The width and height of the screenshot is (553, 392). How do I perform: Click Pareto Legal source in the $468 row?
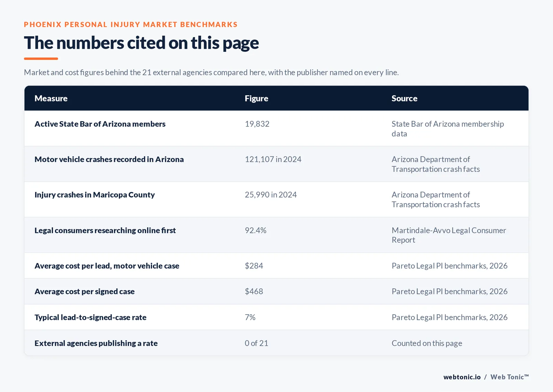[449, 291]
